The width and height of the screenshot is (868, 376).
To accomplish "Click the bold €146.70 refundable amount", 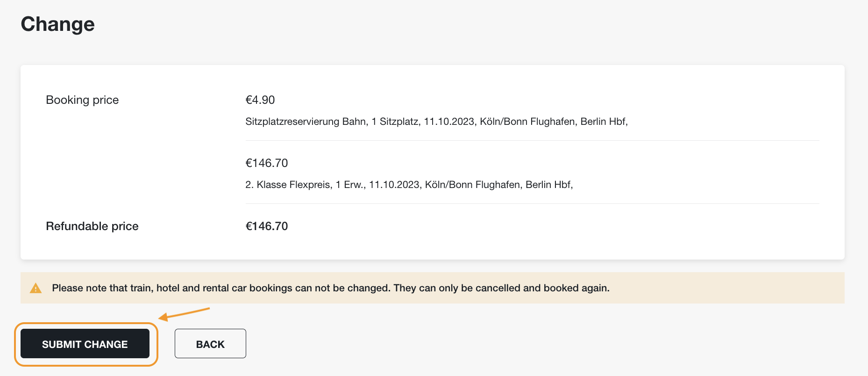I will pos(267,226).
